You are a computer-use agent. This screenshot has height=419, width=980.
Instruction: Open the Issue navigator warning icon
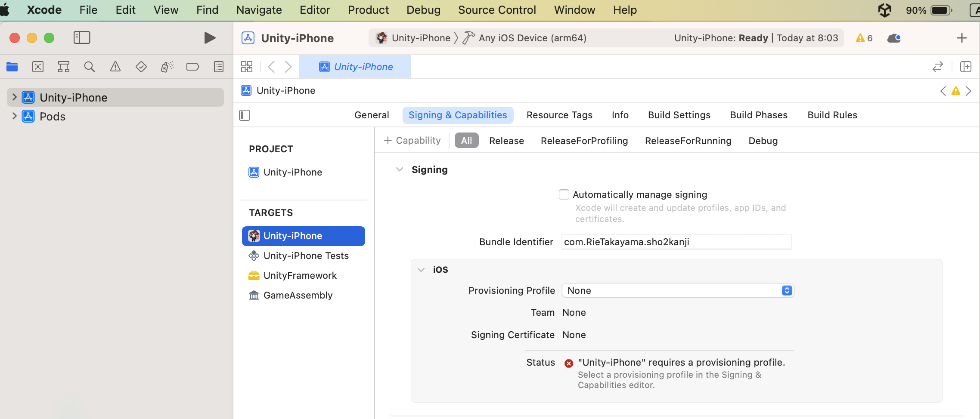pyautogui.click(x=115, y=67)
